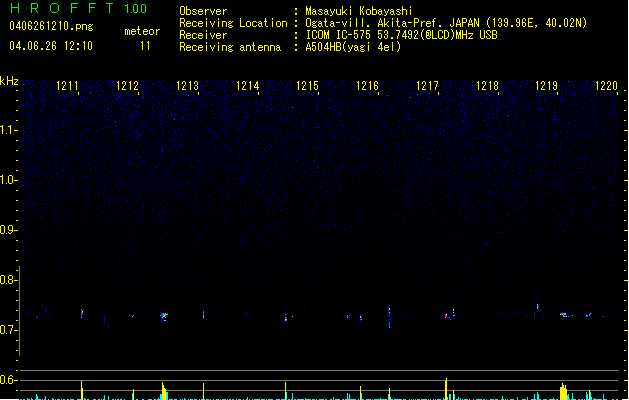The image size is (629, 400).
Task: Click frequency axis label 1.0
Action: [x=8, y=180]
